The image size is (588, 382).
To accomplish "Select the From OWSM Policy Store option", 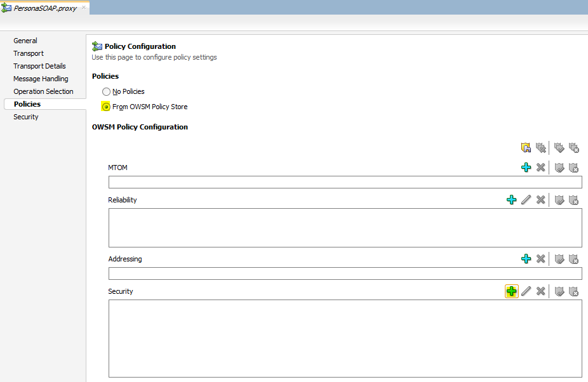I will click(106, 107).
